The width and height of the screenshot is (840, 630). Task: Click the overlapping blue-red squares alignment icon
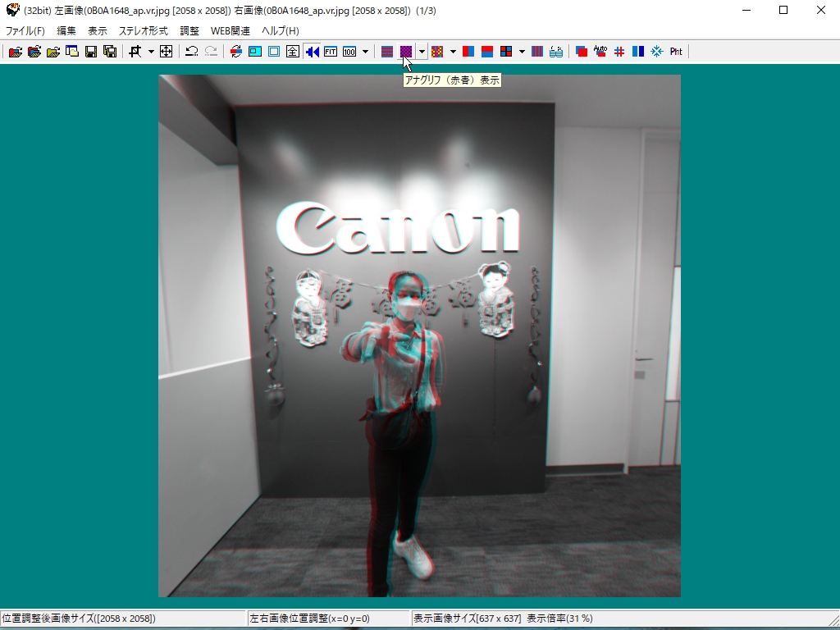click(x=582, y=52)
